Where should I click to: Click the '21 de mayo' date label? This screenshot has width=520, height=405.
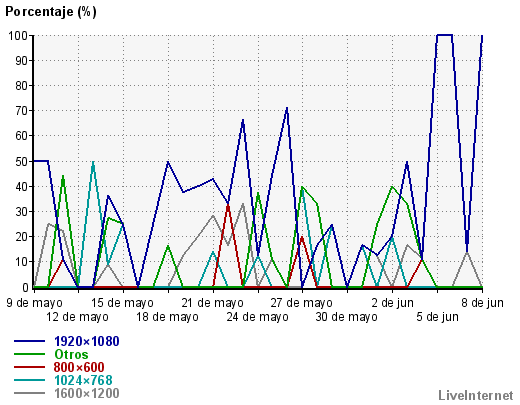pyautogui.click(x=212, y=303)
